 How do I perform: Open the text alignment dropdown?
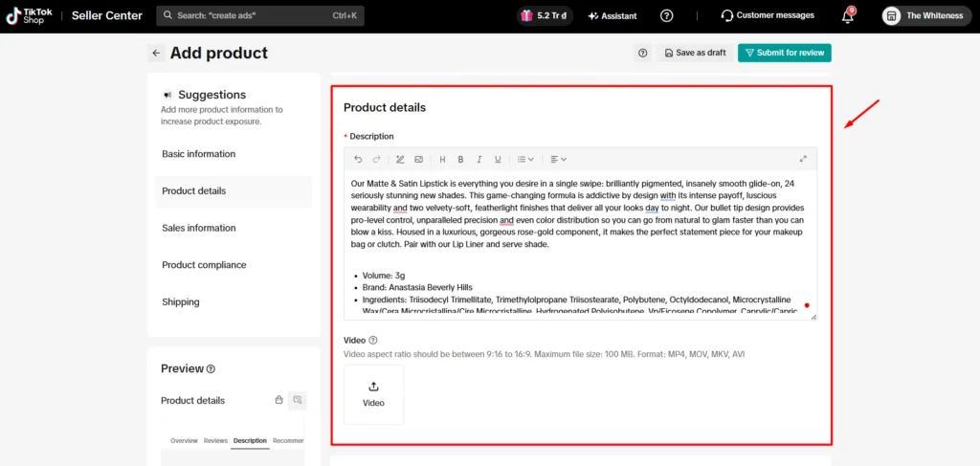pyautogui.click(x=558, y=159)
